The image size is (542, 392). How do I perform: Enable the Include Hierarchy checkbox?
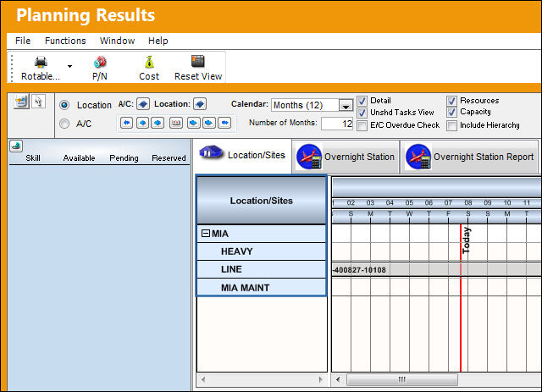point(451,125)
